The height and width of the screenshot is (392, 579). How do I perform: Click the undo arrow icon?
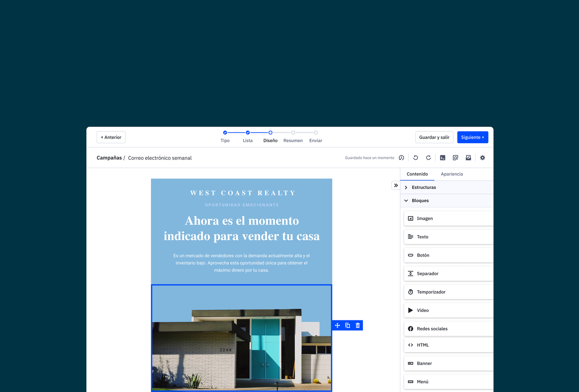click(415, 158)
